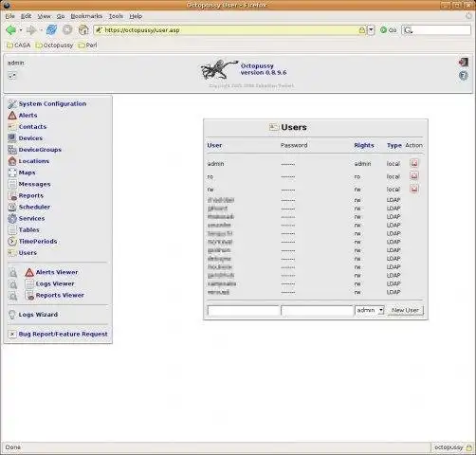Click the browser Forward arrow button
476x455 pixels.
tap(31, 30)
